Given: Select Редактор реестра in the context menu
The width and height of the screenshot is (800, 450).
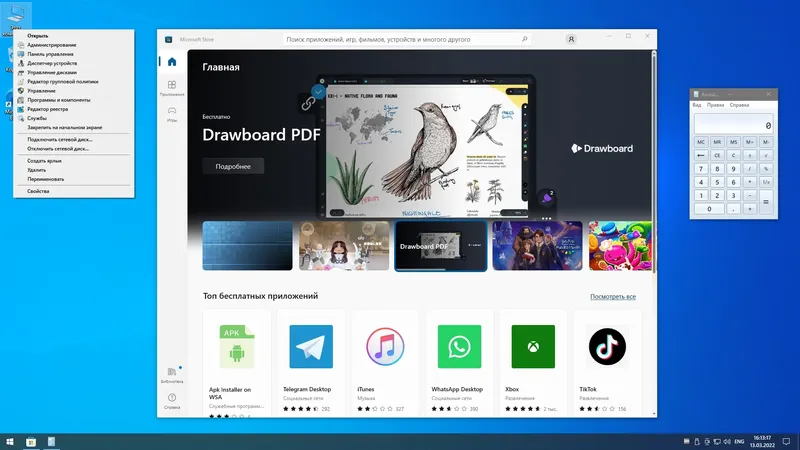Looking at the screenshot, I should click(x=74, y=109).
